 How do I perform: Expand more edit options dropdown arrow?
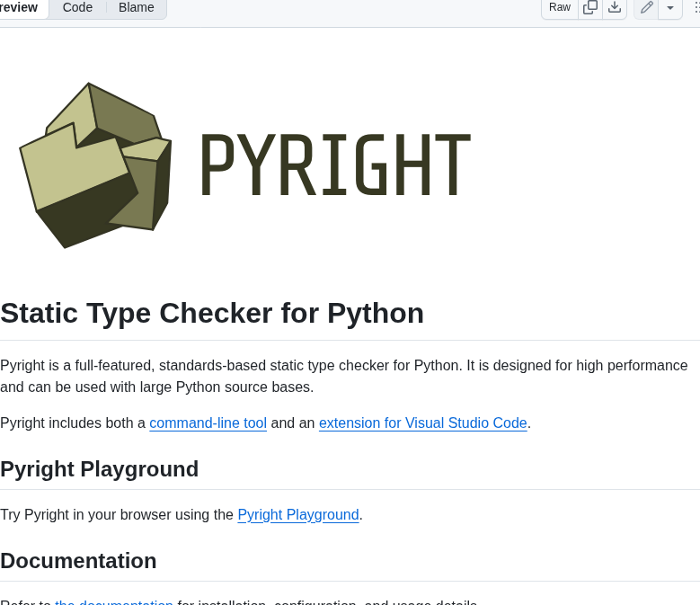[670, 7]
